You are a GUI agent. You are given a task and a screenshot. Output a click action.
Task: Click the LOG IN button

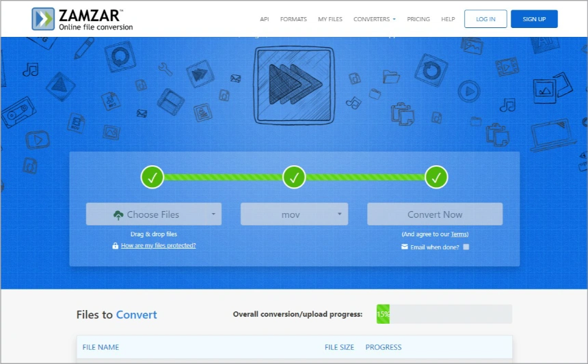coord(485,18)
